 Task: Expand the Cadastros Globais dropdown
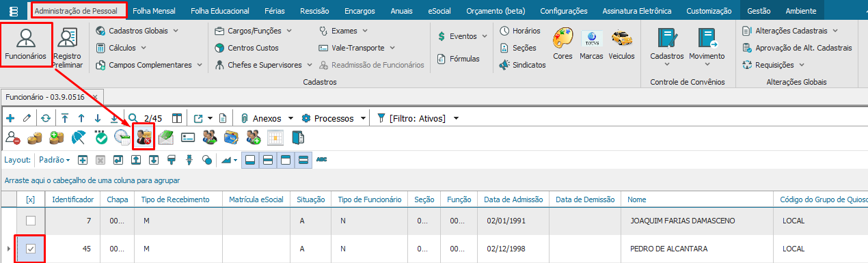click(x=176, y=31)
